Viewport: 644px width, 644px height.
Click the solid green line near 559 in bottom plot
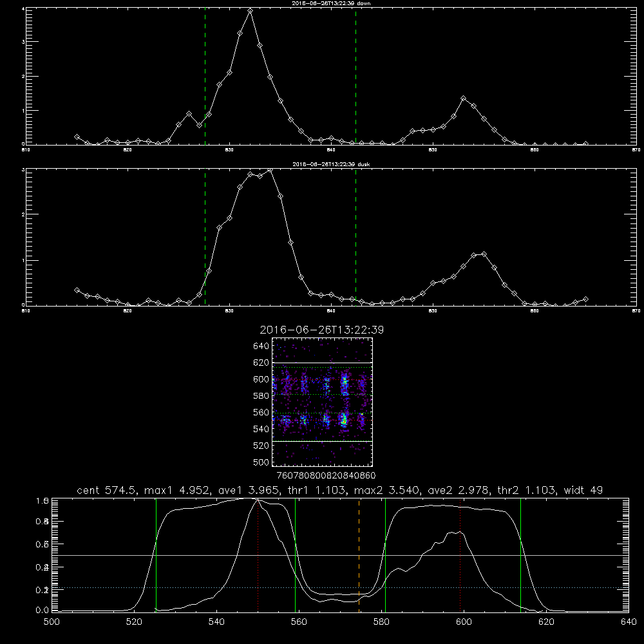click(296, 555)
